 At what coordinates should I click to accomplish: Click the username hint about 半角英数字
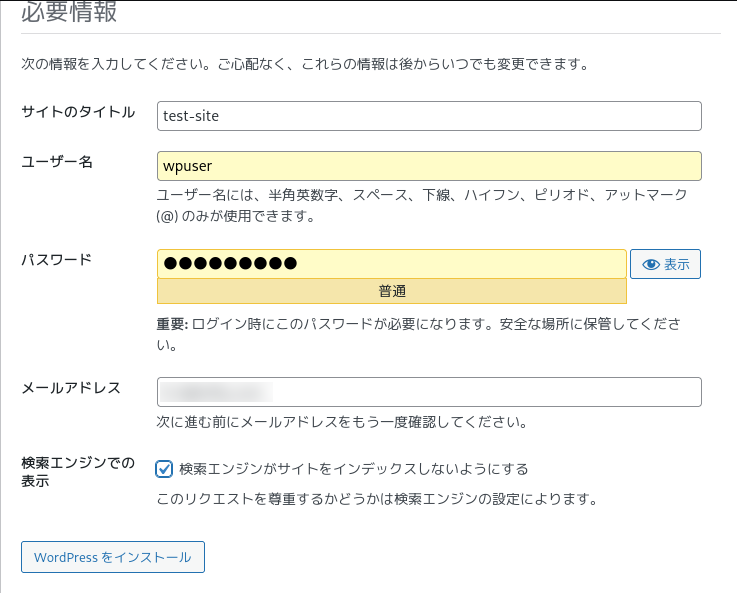point(422,205)
